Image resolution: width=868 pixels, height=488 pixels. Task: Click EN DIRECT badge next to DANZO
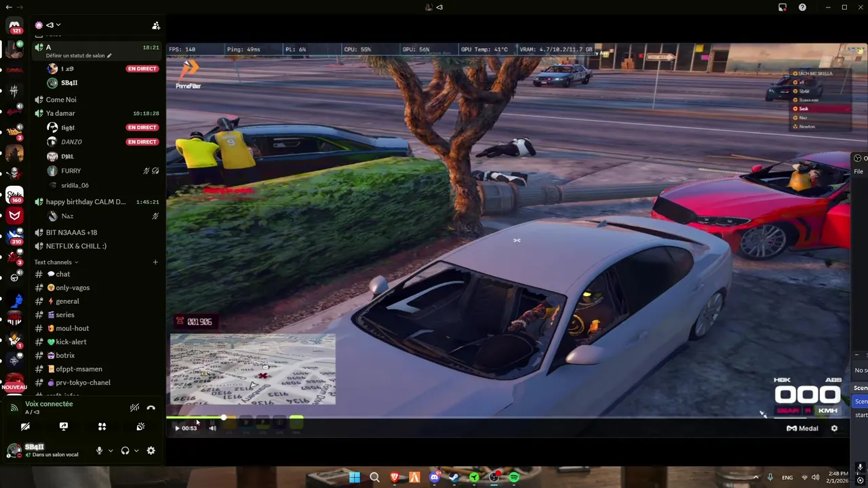click(142, 142)
